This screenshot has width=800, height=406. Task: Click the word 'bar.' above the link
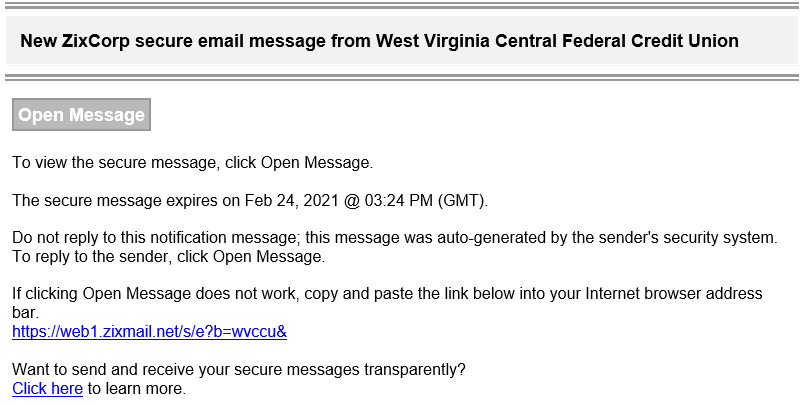click(x=26, y=313)
